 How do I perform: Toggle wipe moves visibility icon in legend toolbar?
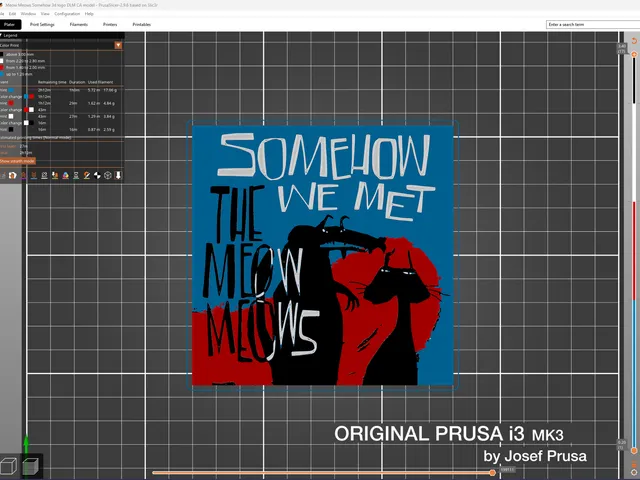[13, 175]
